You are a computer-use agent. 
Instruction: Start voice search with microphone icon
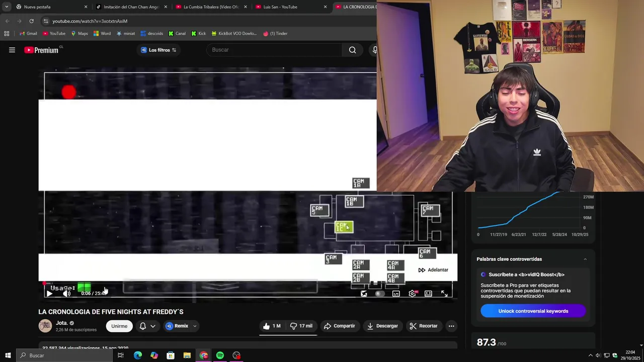pos(374,50)
